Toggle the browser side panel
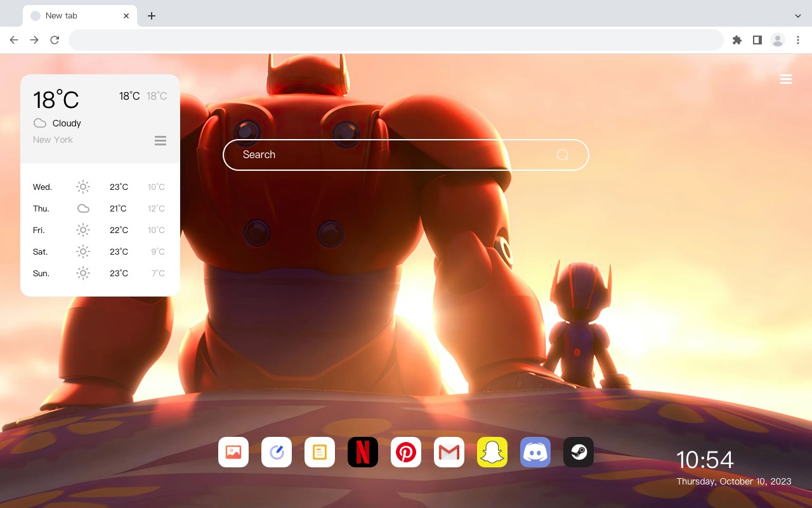 click(x=757, y=40)
